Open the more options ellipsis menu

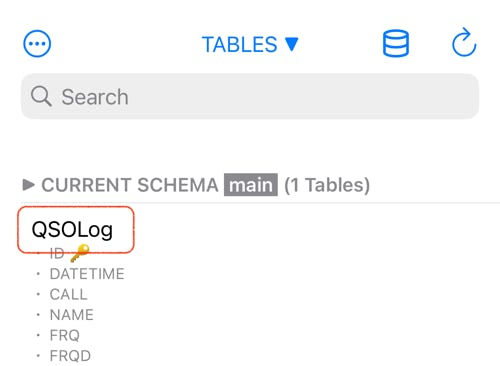point(37,44)
